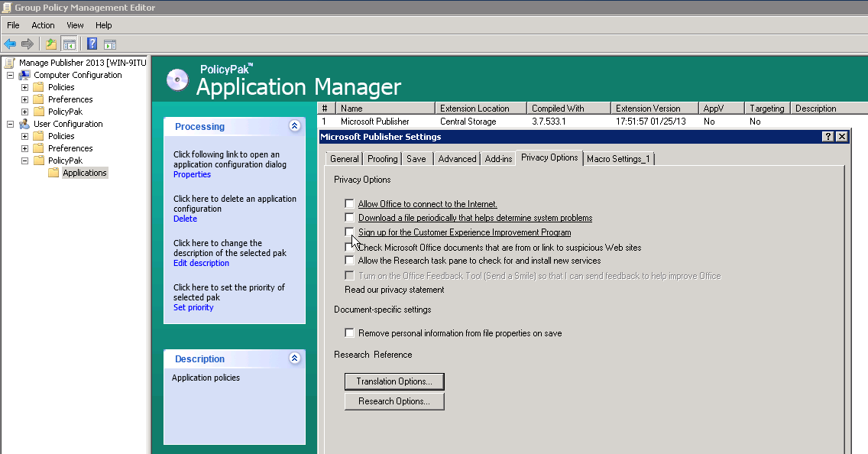This screenshot has width=868, height=454.
Task: Click the Set priority link
Action: click(193, 307)
